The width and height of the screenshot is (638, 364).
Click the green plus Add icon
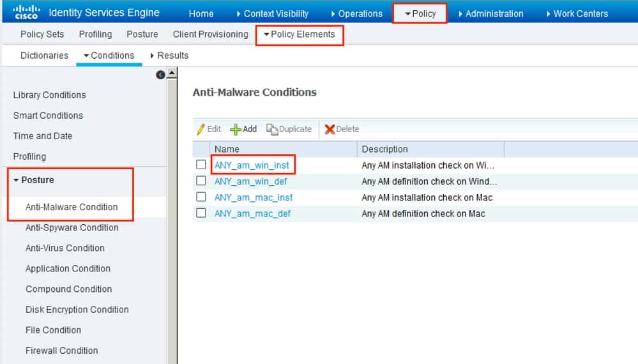236,130
